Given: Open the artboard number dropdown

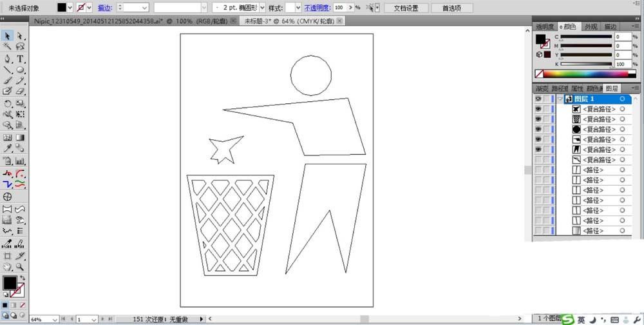Looking at the screenshot, I should (94, 319).
